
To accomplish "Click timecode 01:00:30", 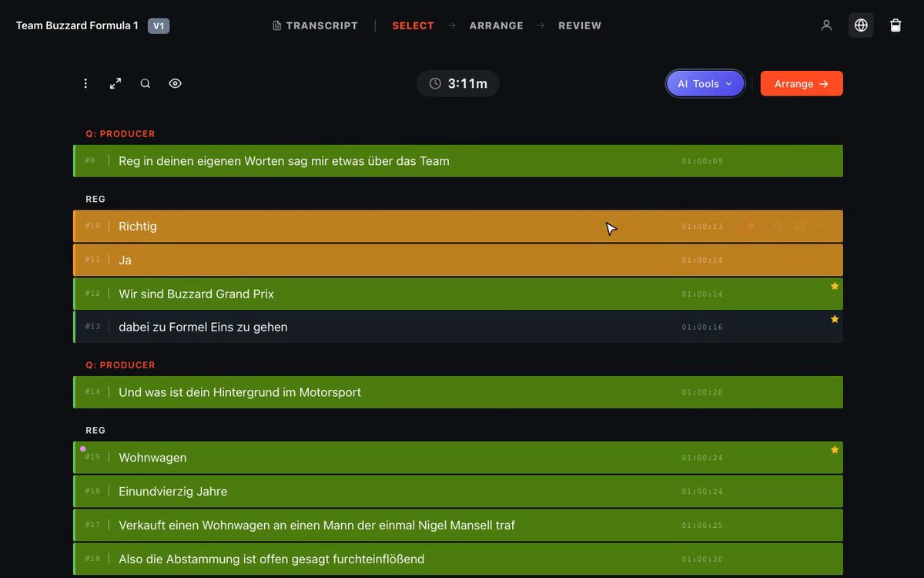I will point(702,559).
